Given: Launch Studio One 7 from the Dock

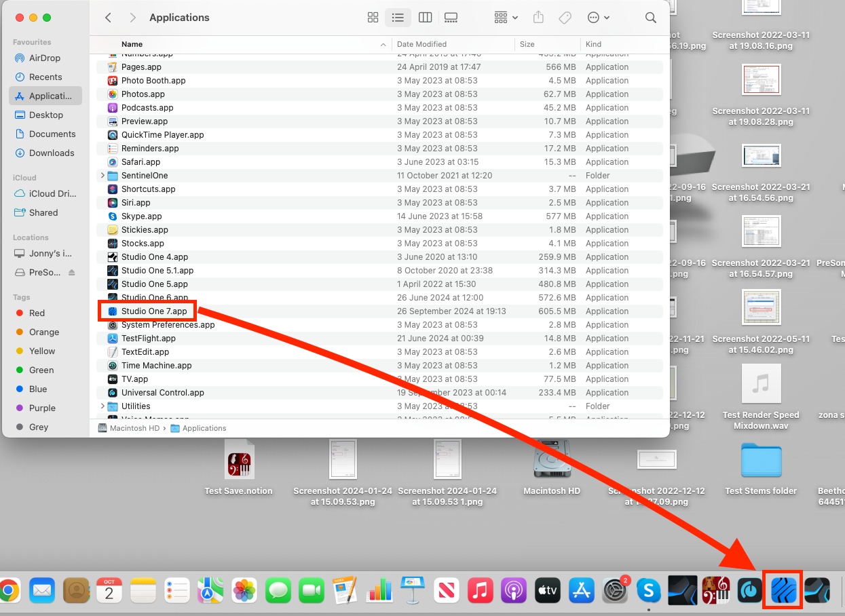Looking at the screenshot, I should 783,590.
